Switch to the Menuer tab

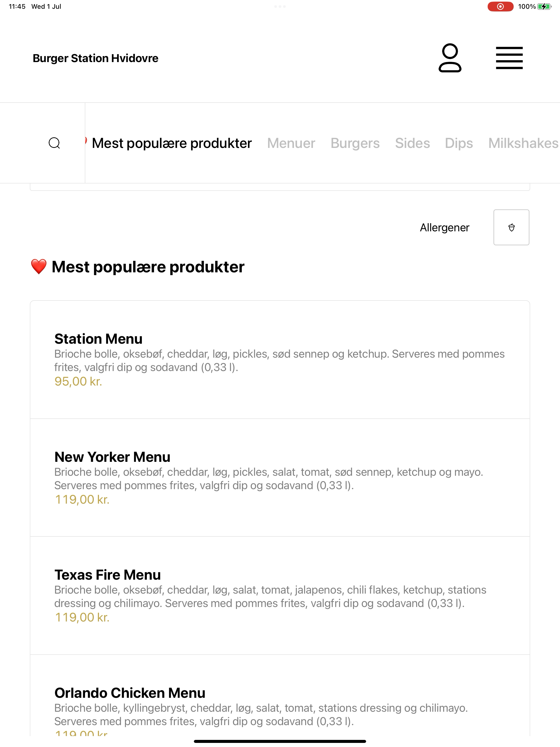291,143
